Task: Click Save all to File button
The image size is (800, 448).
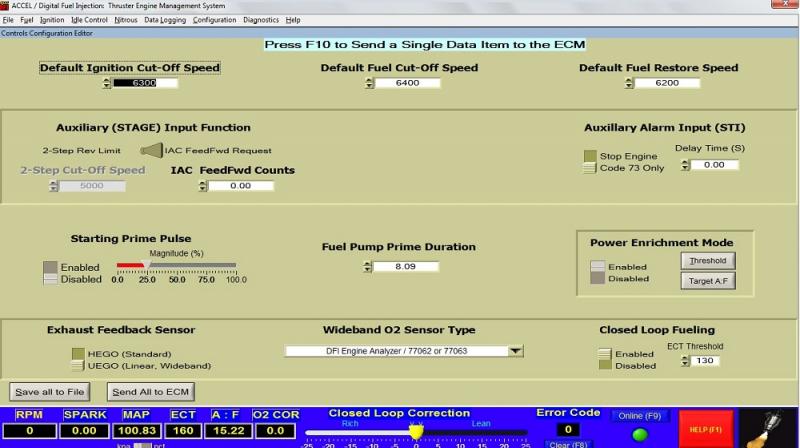Action: click(49, 392)
